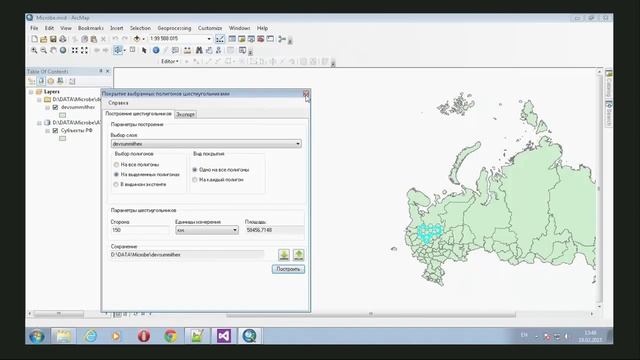Open the Find binoculars tool
Screen dimensions: 640x360
coord(199,50)
